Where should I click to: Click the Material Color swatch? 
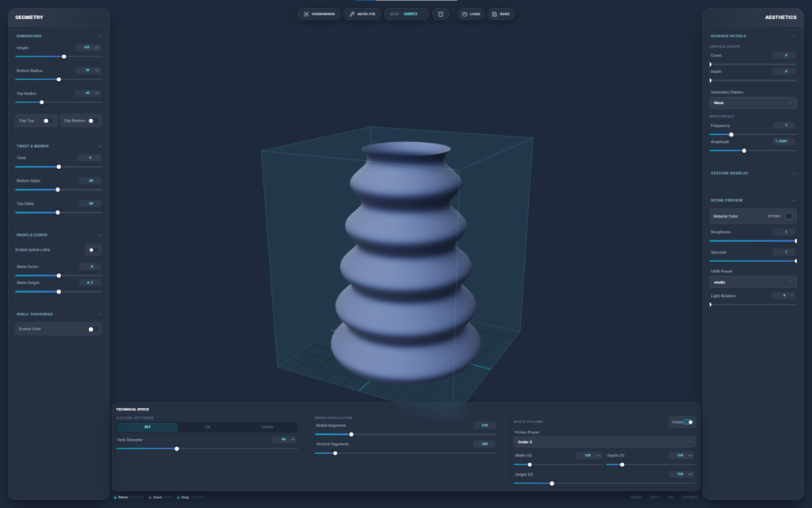788,216
